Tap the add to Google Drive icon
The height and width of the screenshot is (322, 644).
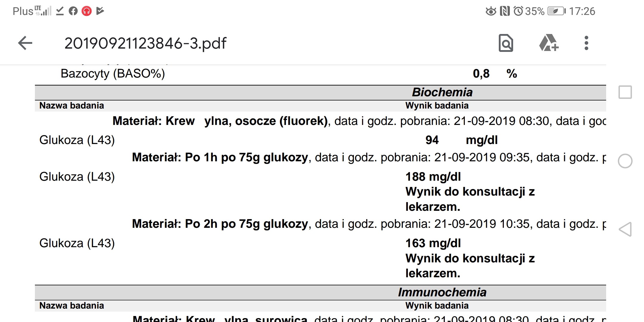point(548,43)
